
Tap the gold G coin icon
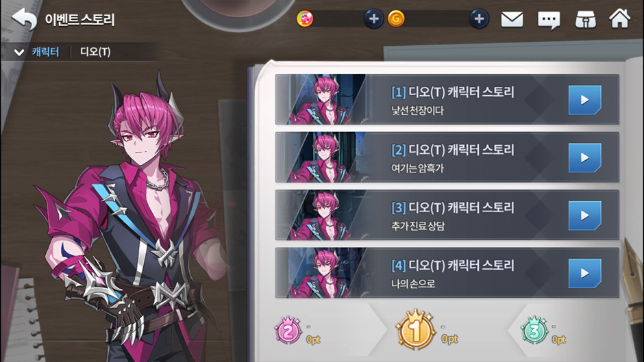(x=396, y=19)
